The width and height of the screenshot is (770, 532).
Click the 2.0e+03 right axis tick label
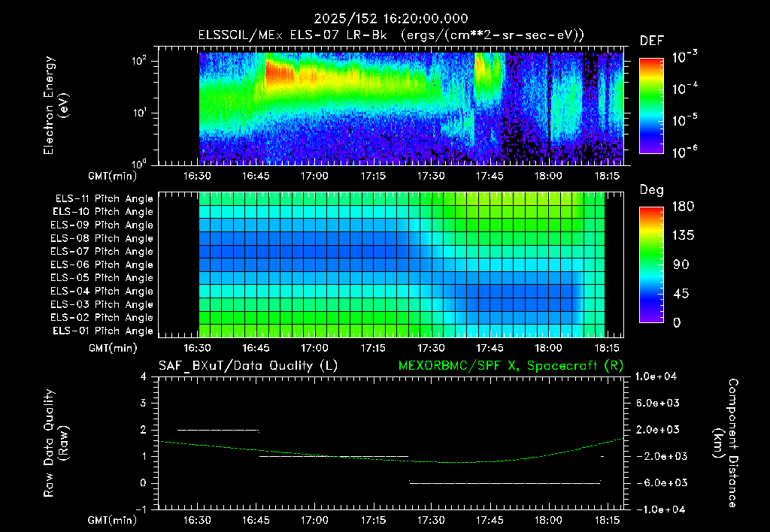tap(657, 429)
